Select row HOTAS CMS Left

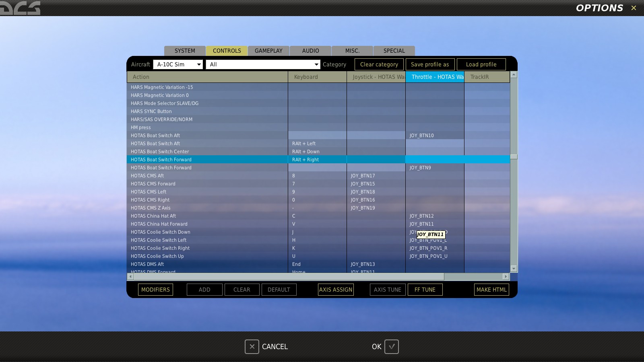pyautogui.click(x=318, y=192)
